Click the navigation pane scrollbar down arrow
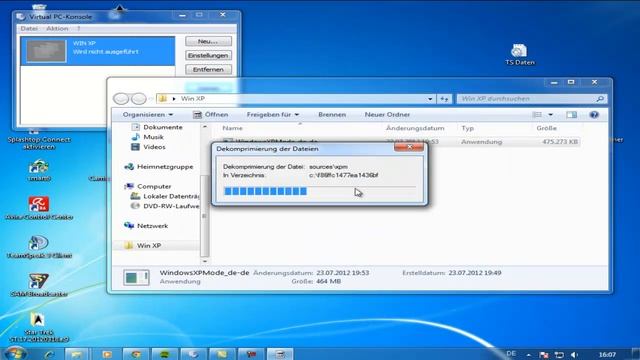Screen dimensions: 640x360 [205, 261]
